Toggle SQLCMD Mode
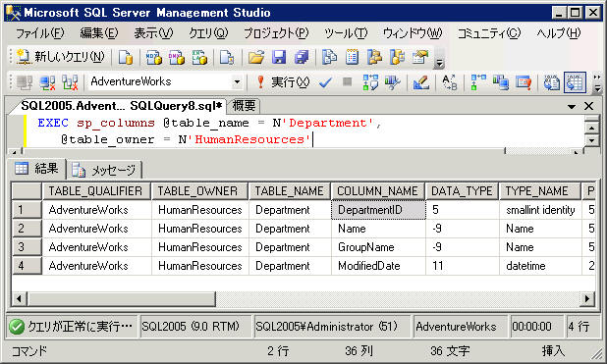The image size is (607, 364). 524,82
